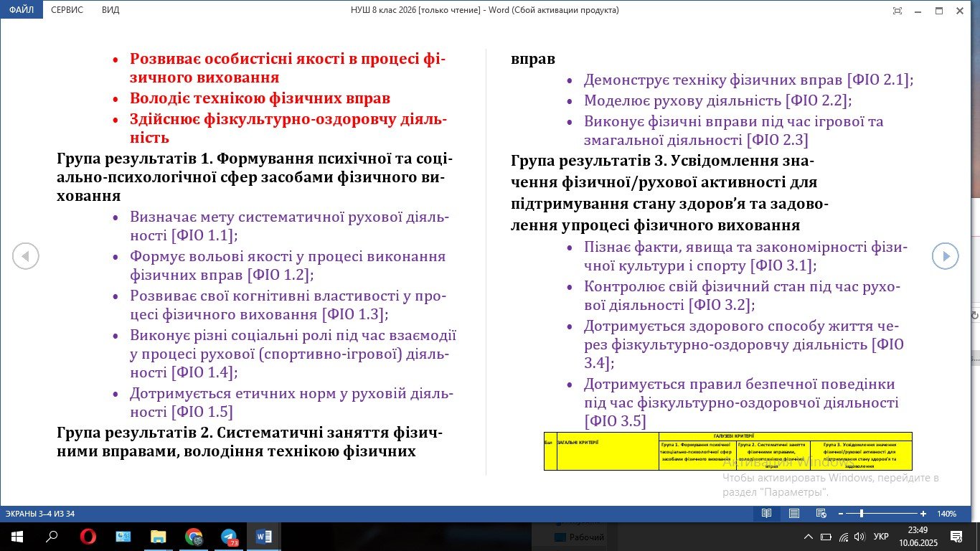Screen dimensions: 980x551
Task: Click red text 'Володіє технікою фізичних вправ'
Action: click(x=260, y=98)
